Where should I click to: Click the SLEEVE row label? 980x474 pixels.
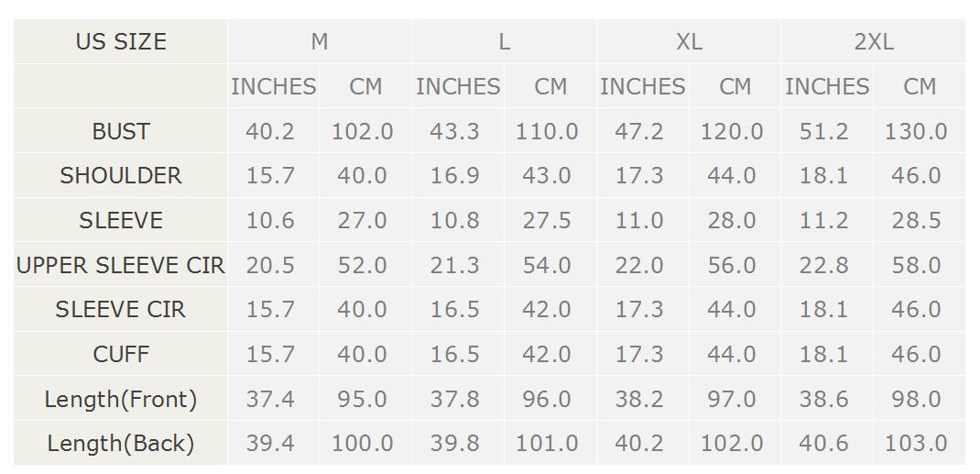[x=121, y=220]
